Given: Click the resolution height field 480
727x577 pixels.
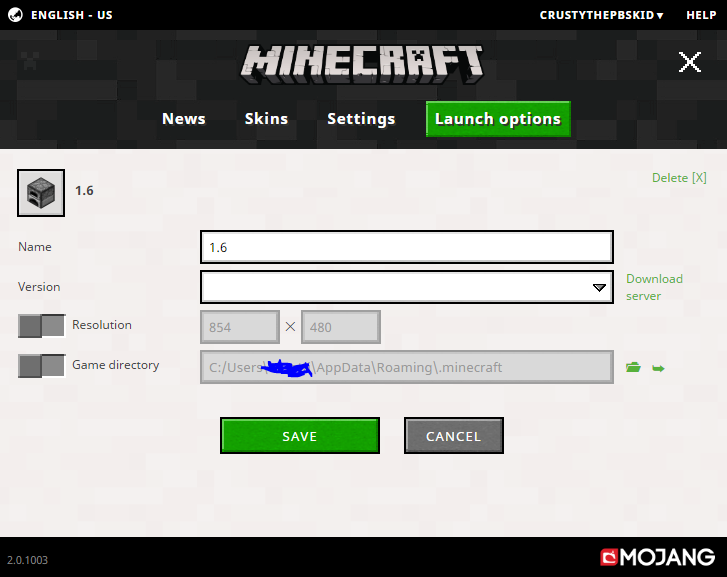Looking at the screenshot, I should [341, 327].
